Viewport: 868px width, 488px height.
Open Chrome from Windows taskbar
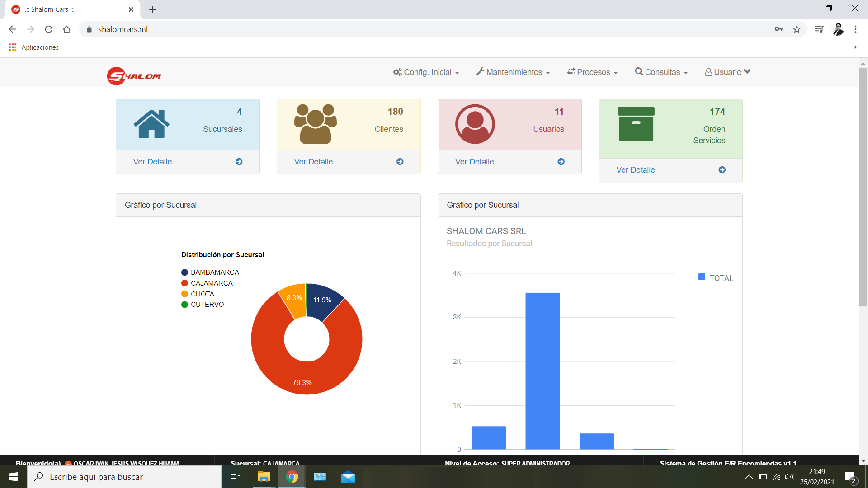click(x=292, y=477)
